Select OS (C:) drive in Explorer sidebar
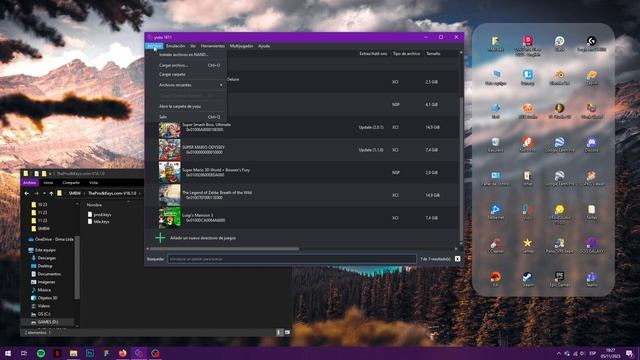The height and width of the screenshot is (360, 640). click(x=41, y=314)
